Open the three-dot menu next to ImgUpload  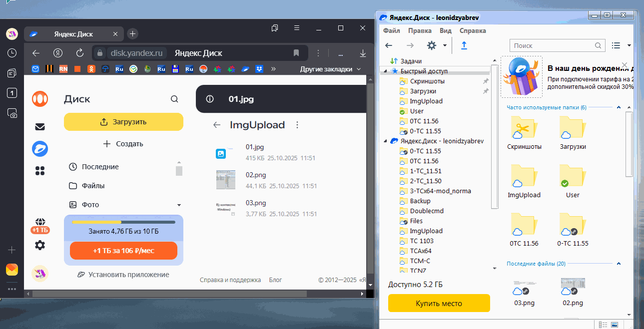coord(297,125)
